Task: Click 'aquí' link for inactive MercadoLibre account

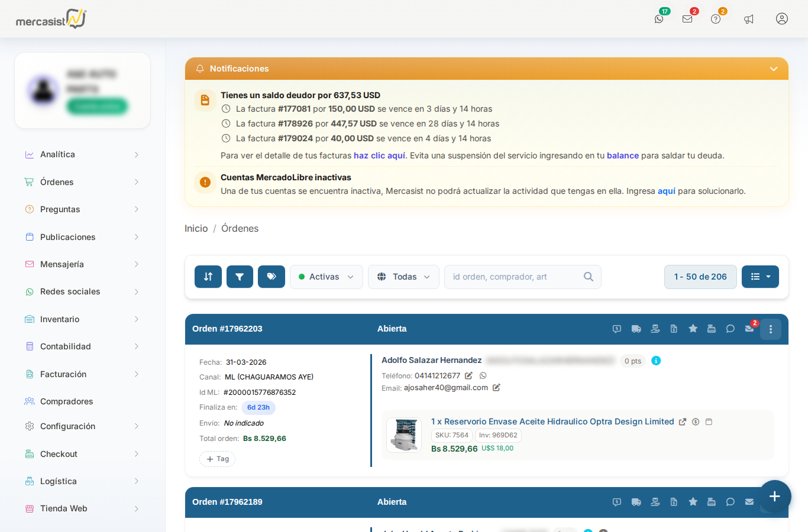Action: click(x=667, y=191)
